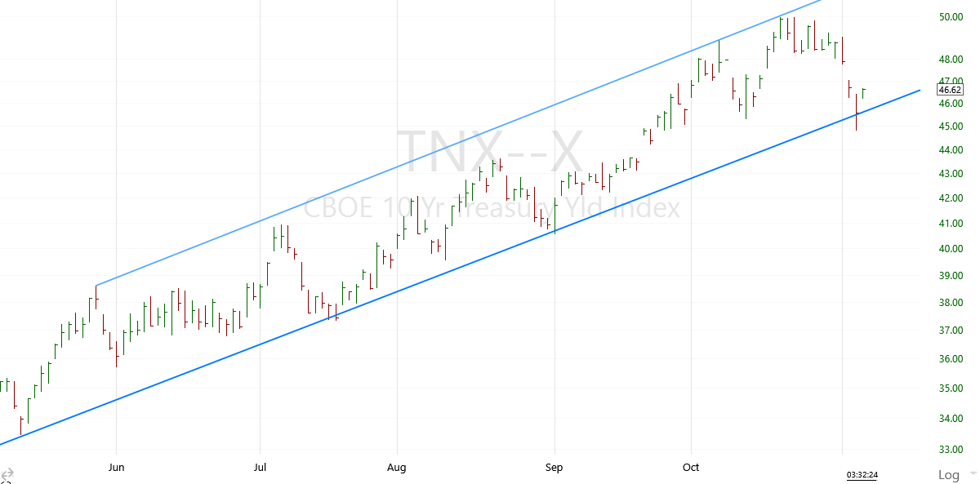The height and width of the screenshot is (484, 980).
Task: Click the 03:32:24 countdown timer
Action: 862,475
